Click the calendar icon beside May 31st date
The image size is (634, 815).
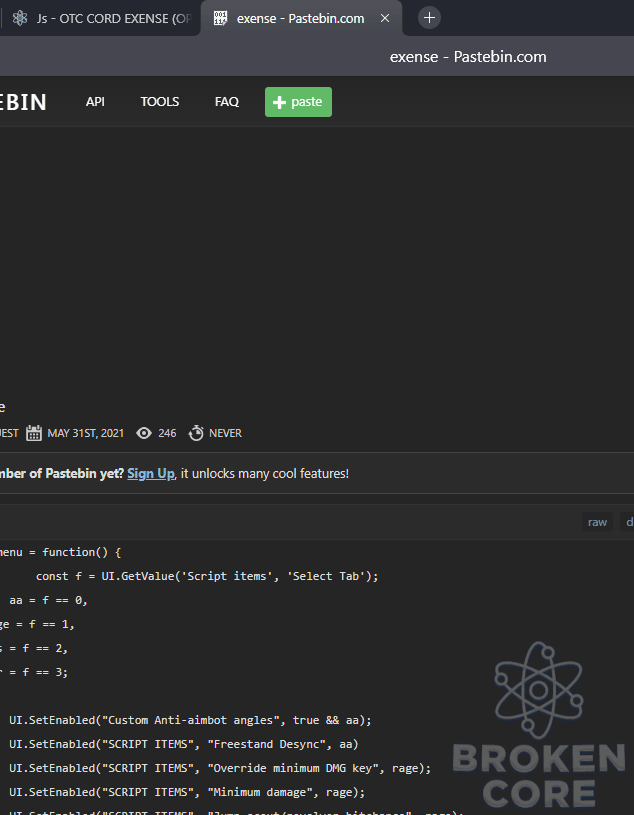pos(34,433)
